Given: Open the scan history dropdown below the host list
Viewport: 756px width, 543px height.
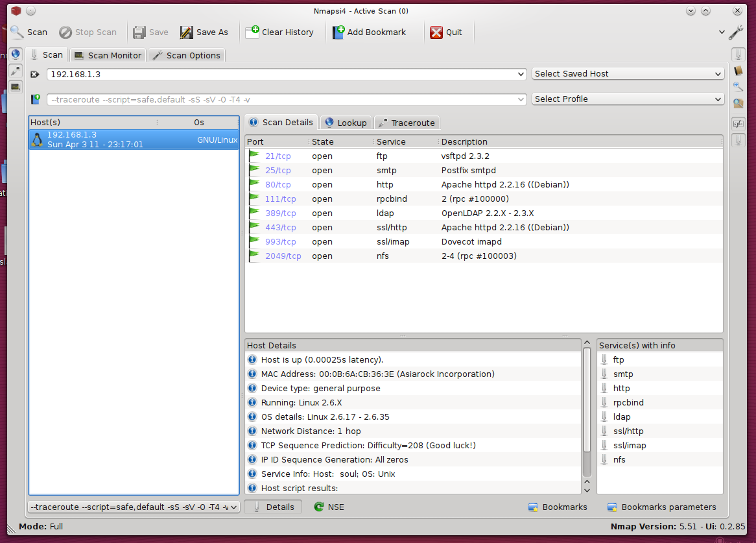Looking at the screenshot, I should (x=134, y=507).
